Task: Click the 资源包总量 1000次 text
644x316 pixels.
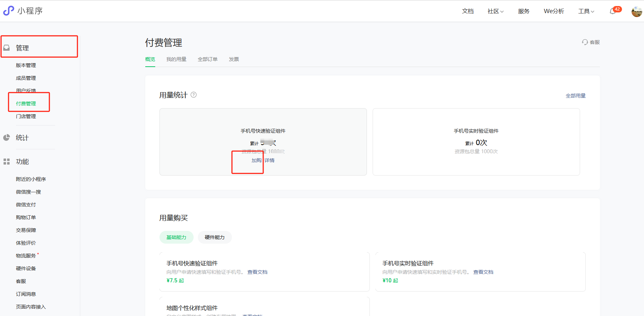Action: click(476, 151)
